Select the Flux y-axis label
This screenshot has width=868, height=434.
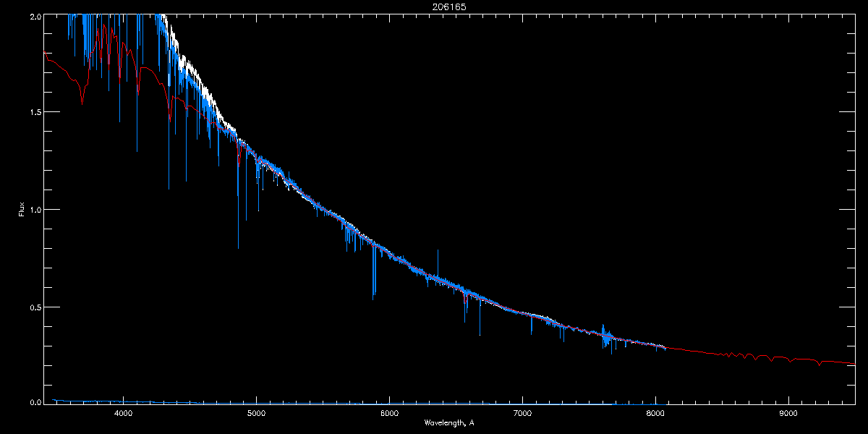coord(22,209)
